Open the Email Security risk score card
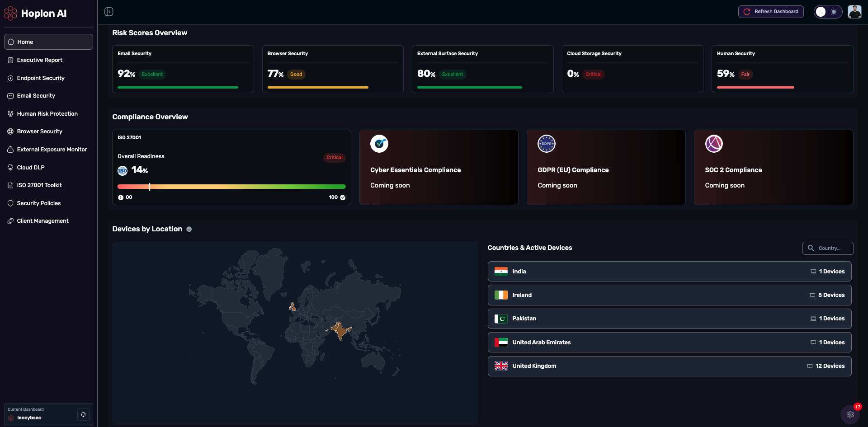The image size is (868, 427). pos(183,69)
